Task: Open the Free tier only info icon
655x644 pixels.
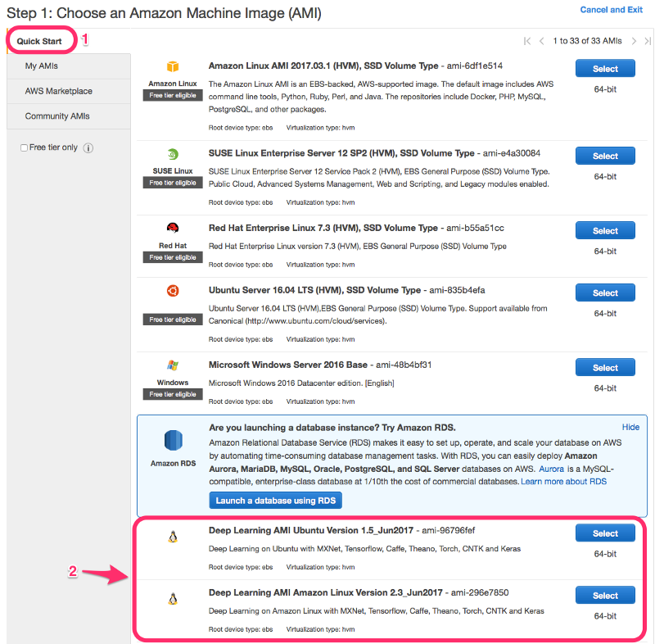Action: pos(88,148)
